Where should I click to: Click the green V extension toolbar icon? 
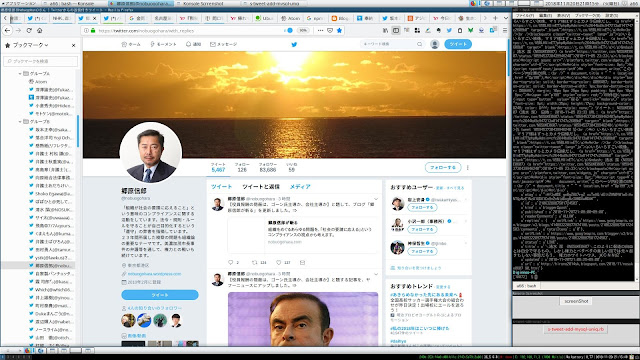click(x=471, y=31)
